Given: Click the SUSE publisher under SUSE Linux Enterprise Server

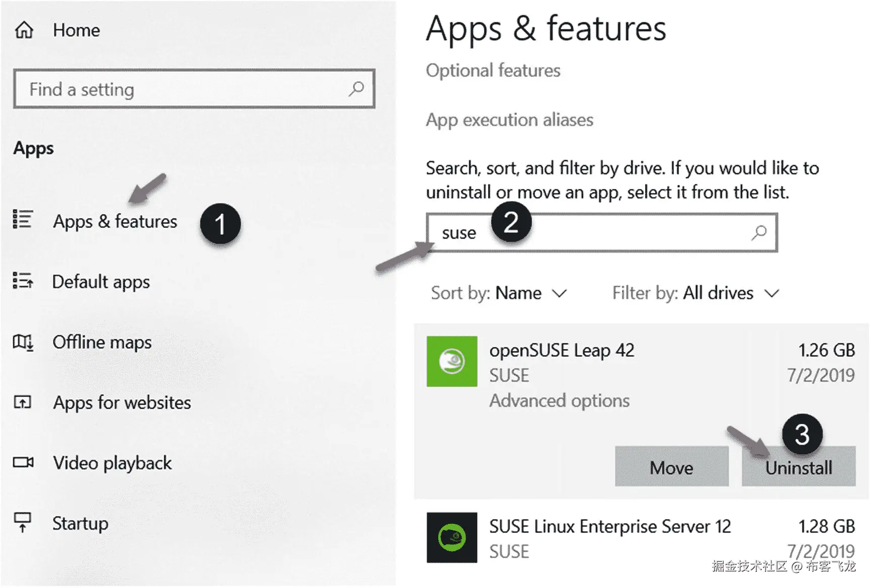Looking at the screenshot, I should point(509,552).
